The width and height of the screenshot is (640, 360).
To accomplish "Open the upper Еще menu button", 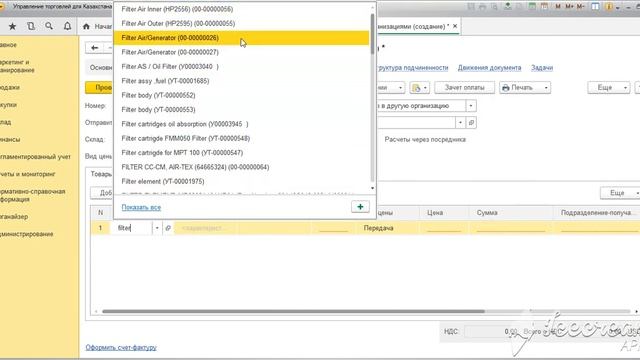I will (608, 87).
